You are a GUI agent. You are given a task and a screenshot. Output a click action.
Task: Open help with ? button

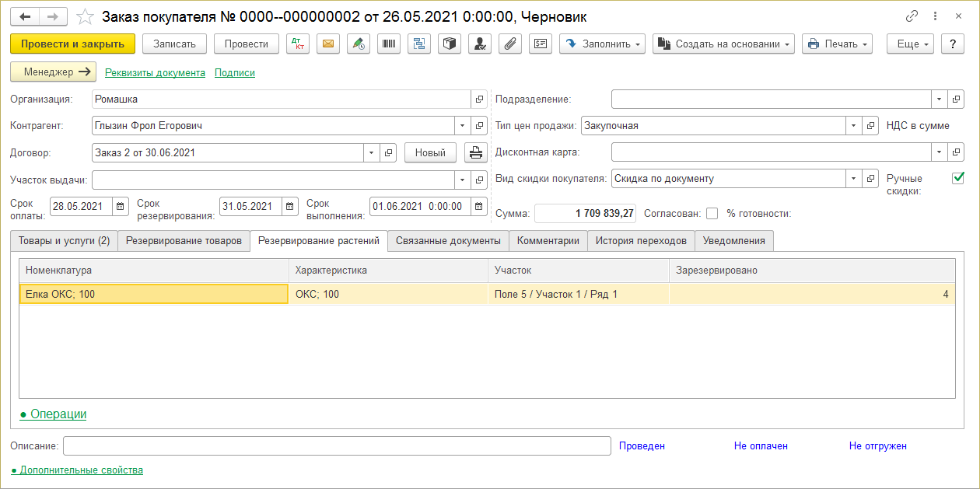coord(953,44)
